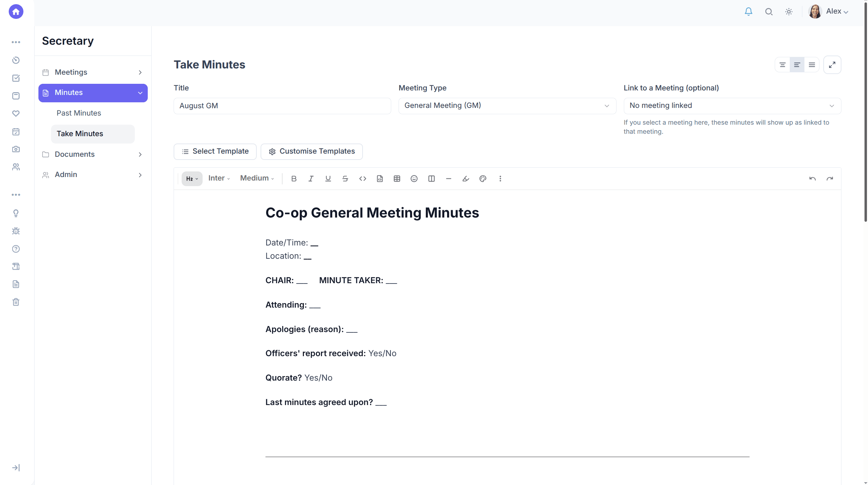Screen dimensions: 868x485
Task: Open Customise Templates
Action: point(312,151)
